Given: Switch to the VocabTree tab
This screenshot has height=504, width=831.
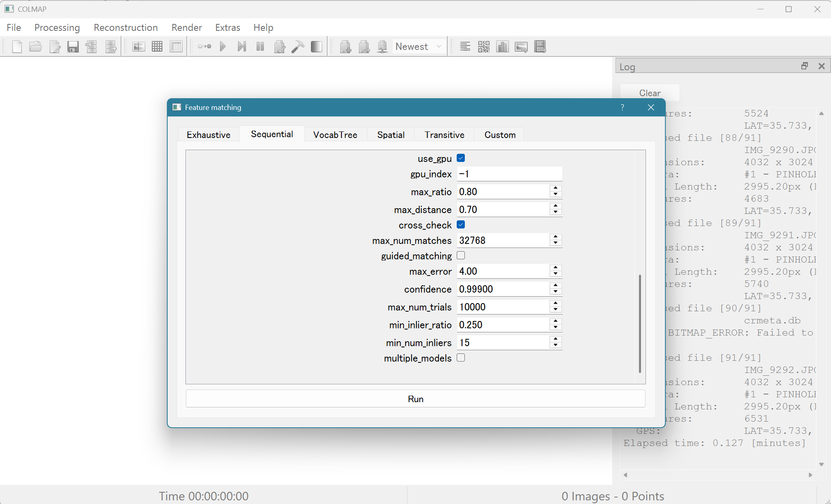Looking at the screenshot, I should click(x=335, y=135).
